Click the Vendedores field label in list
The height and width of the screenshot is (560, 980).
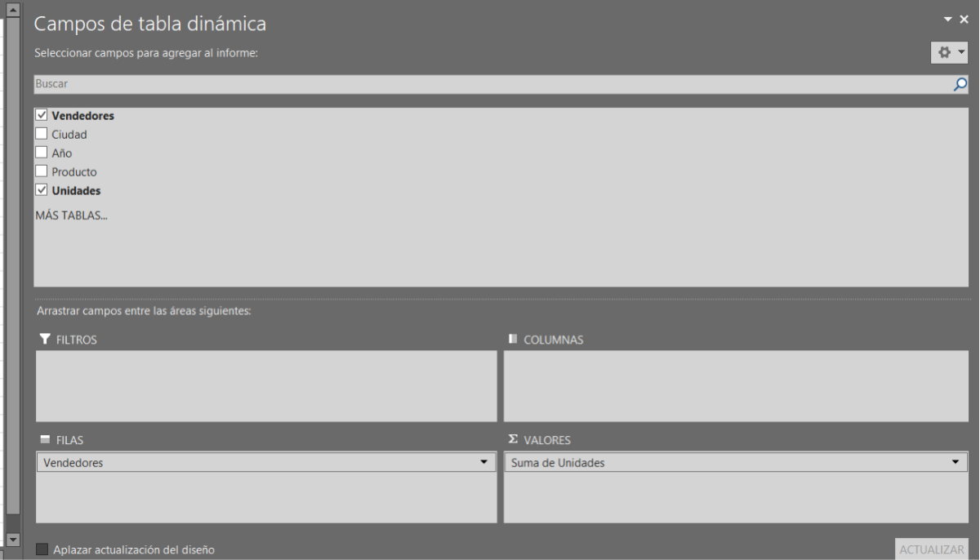click(83, 116)
